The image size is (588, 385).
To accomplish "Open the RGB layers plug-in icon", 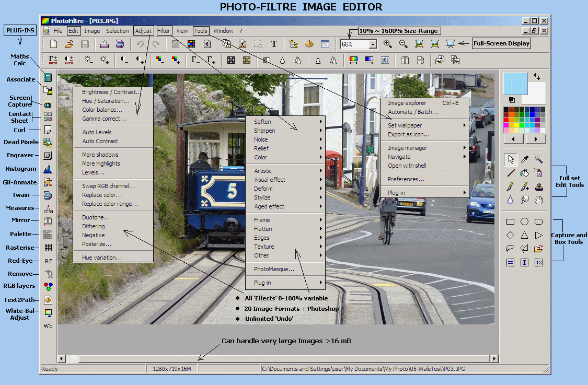I will [48, 286].
